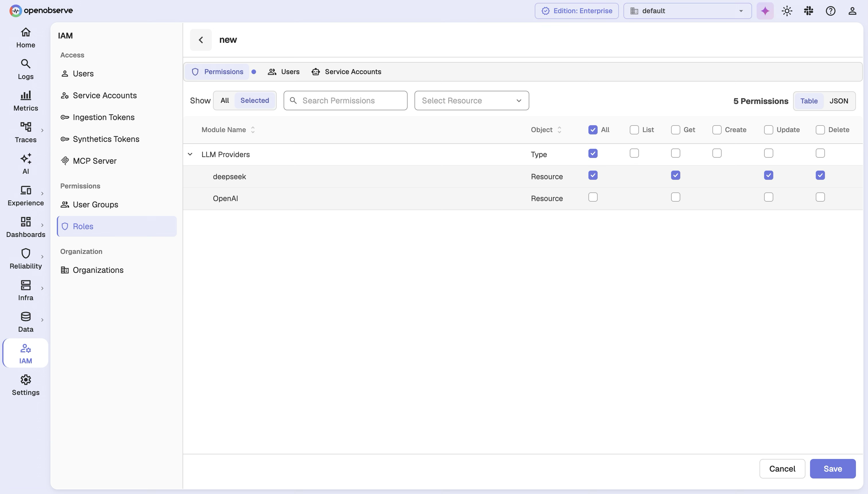Open the Experience navigation item

point(26,196)
